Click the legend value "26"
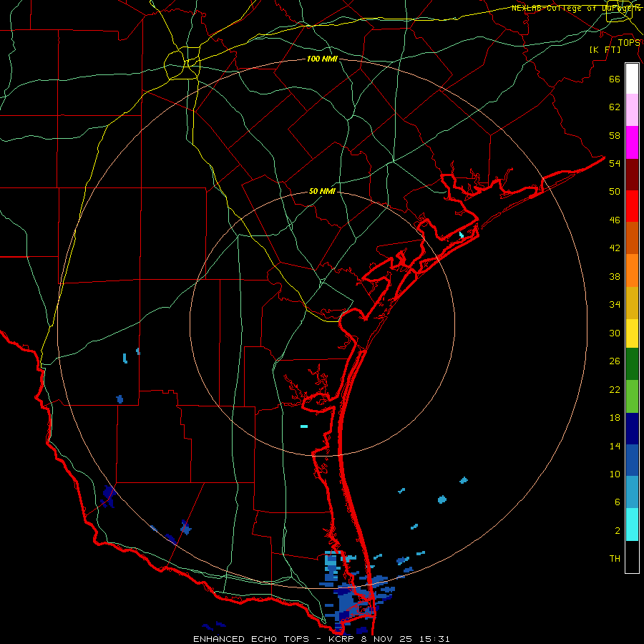Viewport: 644px width, 644px height. point(615,361)
